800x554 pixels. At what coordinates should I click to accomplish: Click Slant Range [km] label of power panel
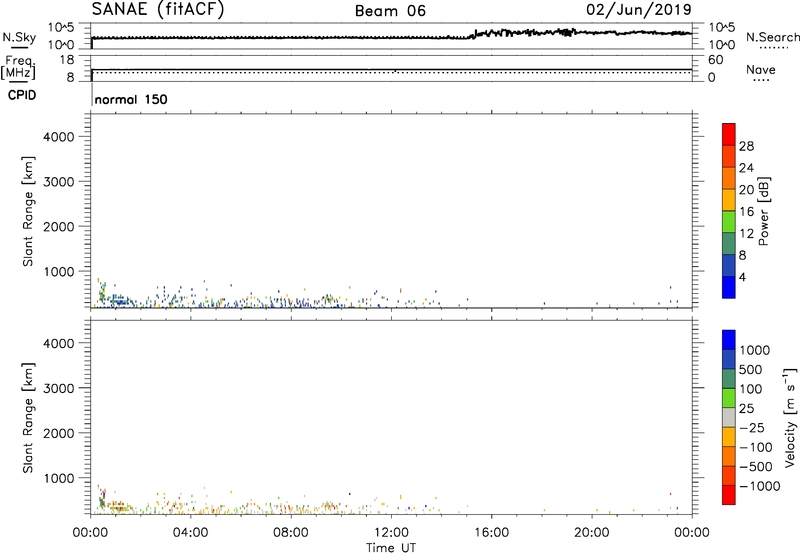coord(28,211)
